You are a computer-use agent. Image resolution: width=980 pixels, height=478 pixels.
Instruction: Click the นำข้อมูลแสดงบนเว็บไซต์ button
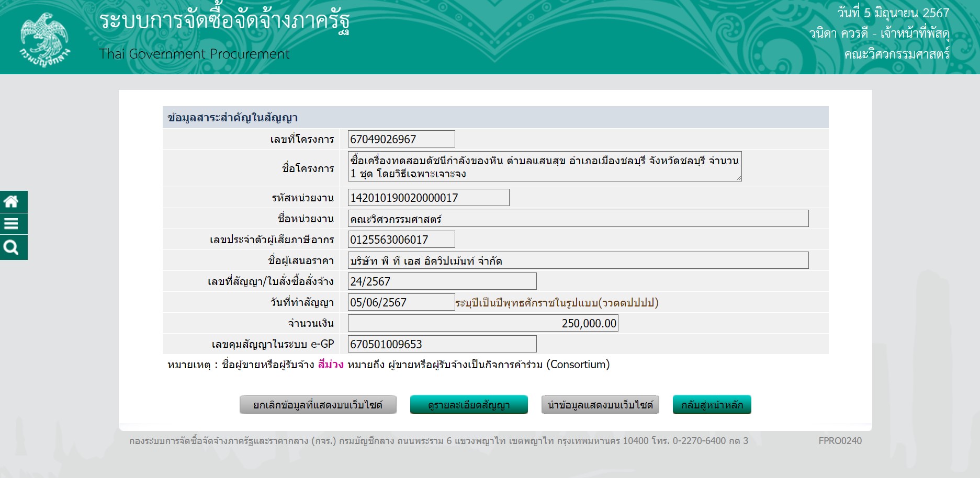[600, 405]
